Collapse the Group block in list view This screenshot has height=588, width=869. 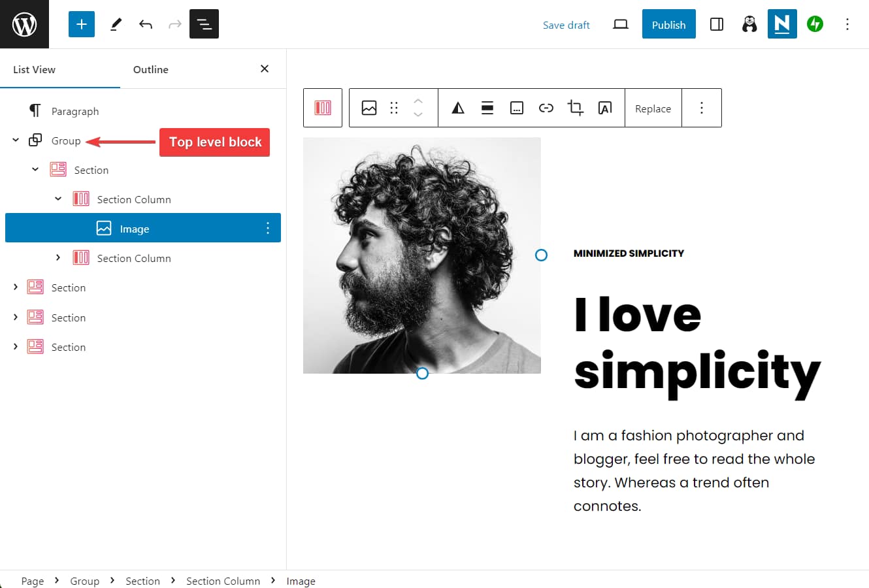(x=16, y=140)
